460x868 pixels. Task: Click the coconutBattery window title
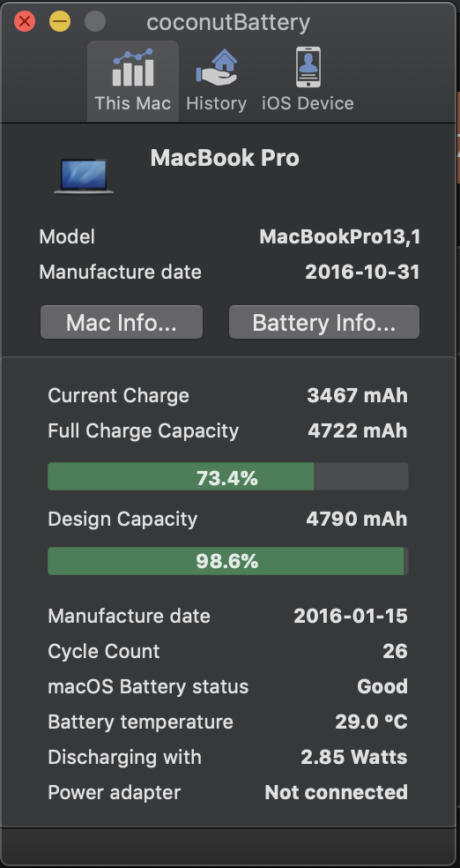[x=228, y=23]
